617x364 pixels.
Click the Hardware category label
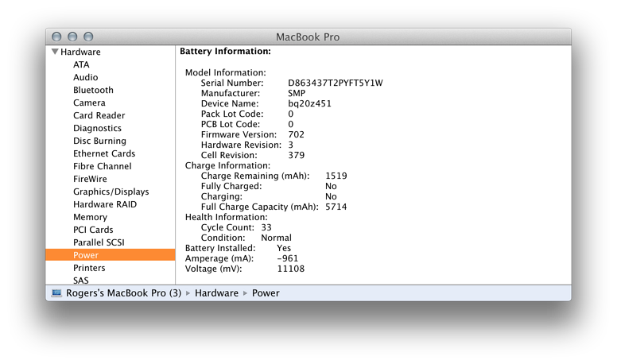(80, 52)
